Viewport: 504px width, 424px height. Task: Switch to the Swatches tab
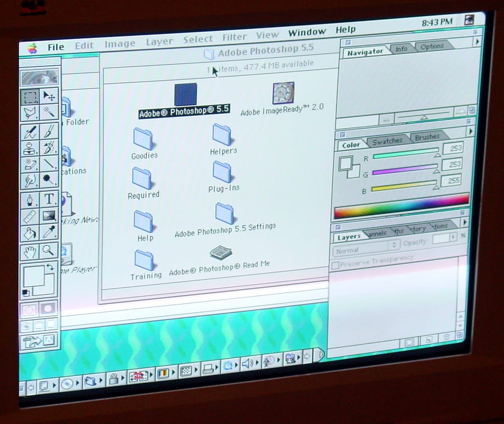387,141
